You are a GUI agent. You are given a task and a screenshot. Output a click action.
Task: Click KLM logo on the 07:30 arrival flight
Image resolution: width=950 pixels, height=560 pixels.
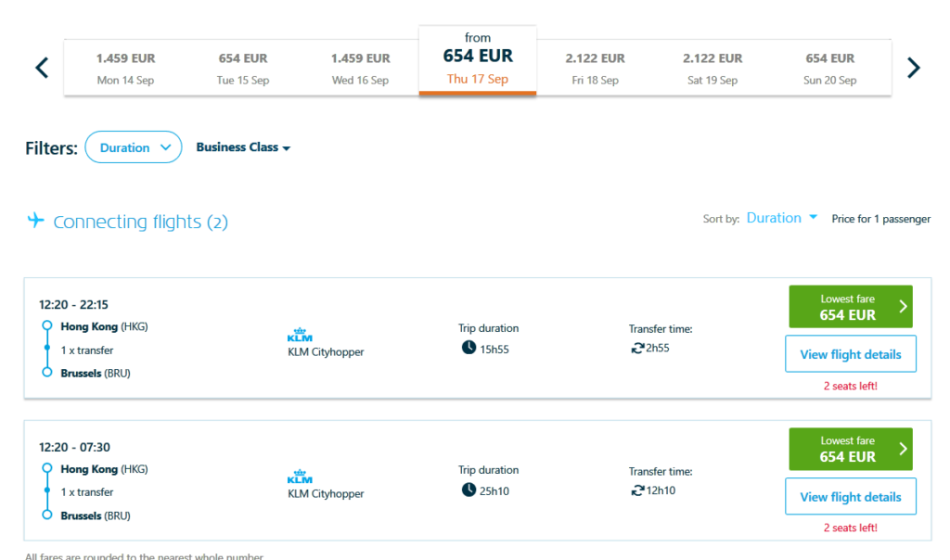pyautogui.click(x=300, y=477)
